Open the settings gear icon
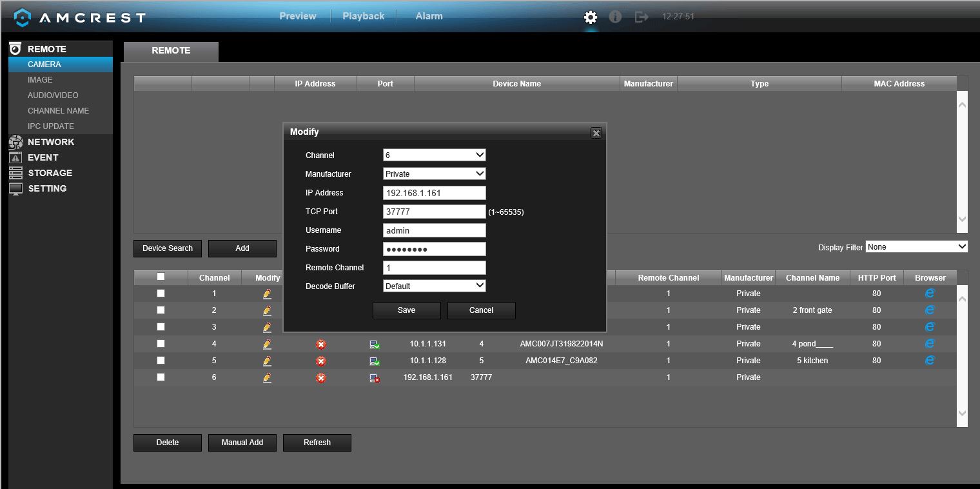The height and width of the screenshot is (489, 980). pos(591,17)
